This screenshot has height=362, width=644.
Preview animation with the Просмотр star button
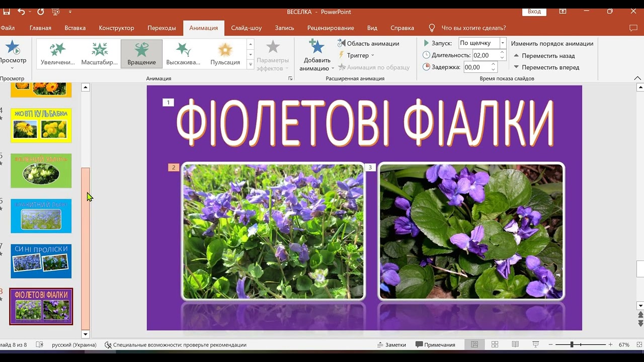pos(13,54)
